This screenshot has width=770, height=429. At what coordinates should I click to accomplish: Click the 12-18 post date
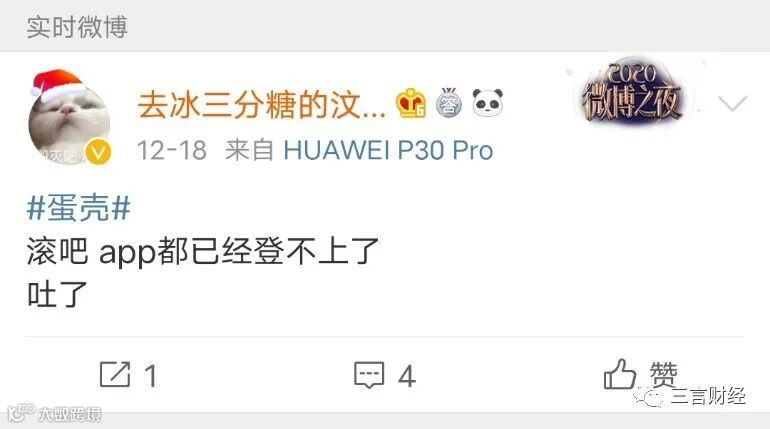[171, 150]
